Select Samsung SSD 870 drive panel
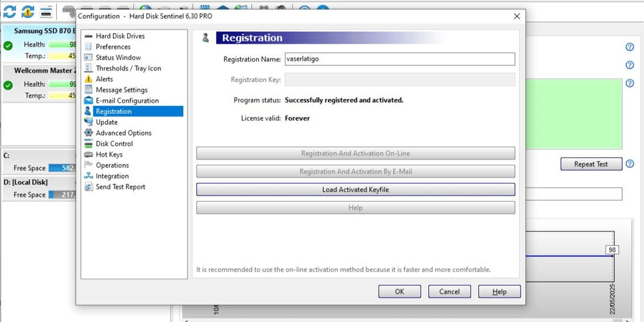 (39, 43)
